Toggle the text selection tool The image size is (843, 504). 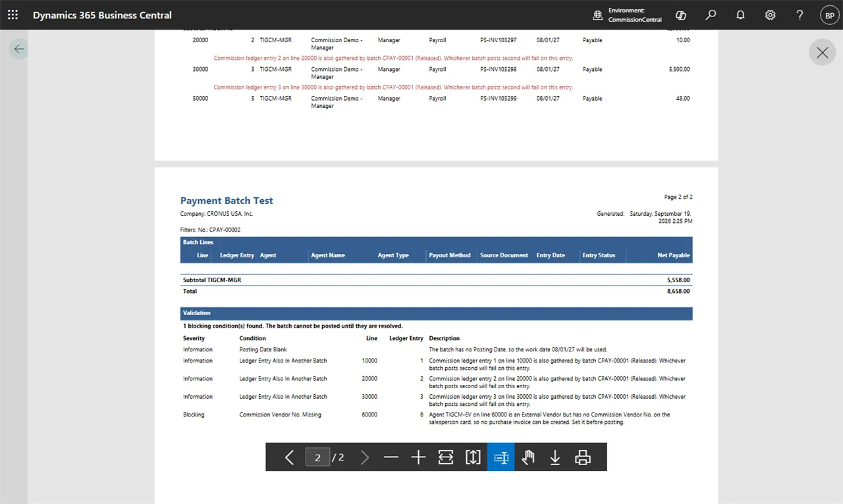[x=501, y=457]
